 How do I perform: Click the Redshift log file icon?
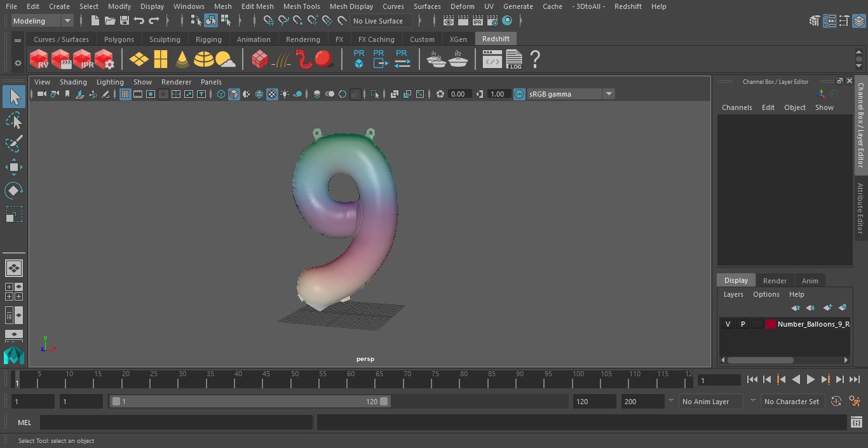[514, 60]
